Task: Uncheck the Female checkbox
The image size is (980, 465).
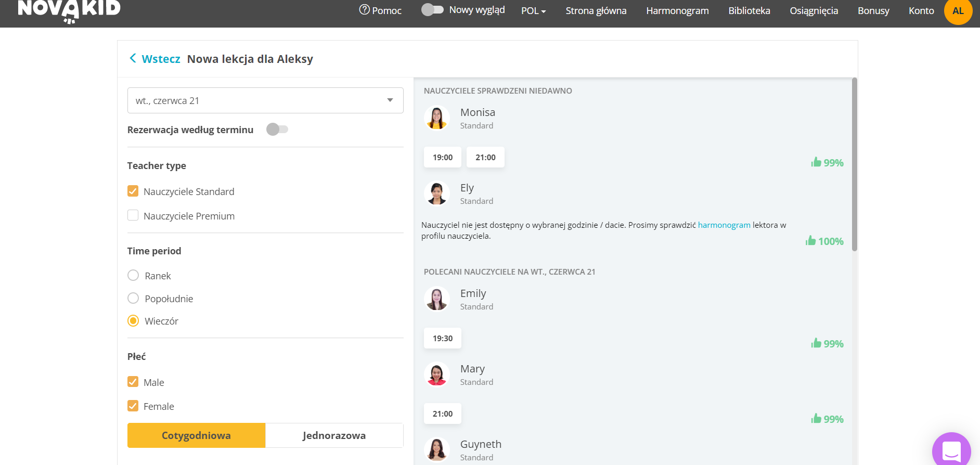Action: (133, 406)
